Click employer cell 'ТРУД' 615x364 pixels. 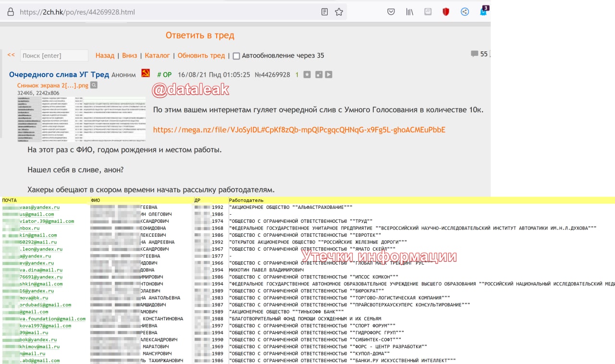[x=301, y=221]
